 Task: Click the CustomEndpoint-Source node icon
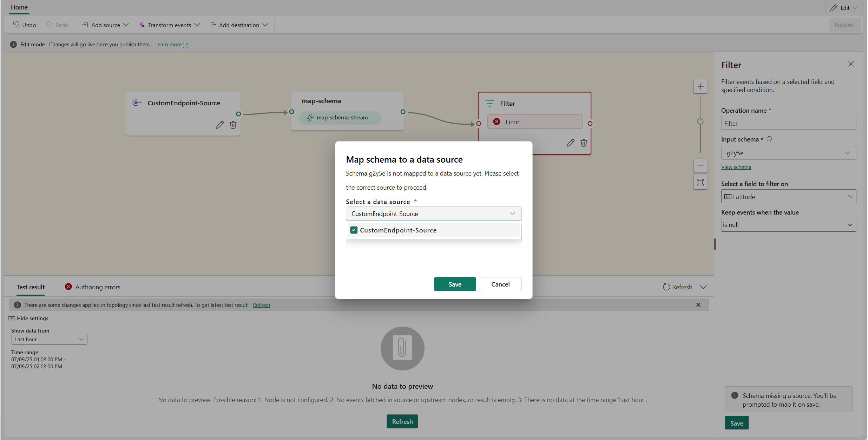137,103
